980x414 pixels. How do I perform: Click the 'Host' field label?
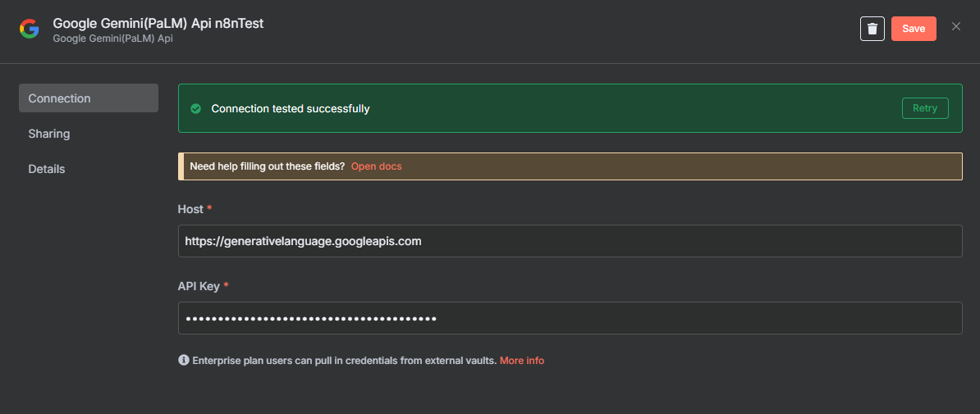[190, 209]
